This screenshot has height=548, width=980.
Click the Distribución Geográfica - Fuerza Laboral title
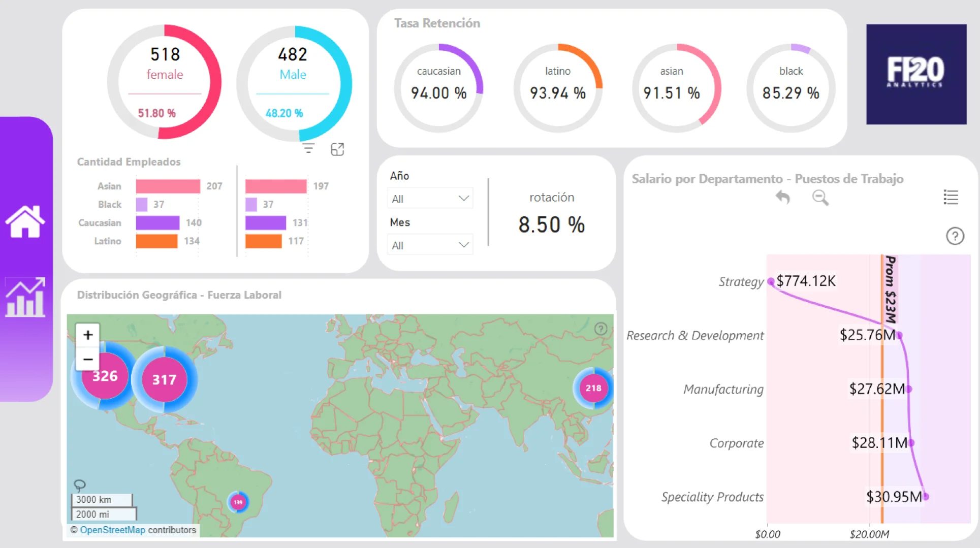tap(179, 295)
